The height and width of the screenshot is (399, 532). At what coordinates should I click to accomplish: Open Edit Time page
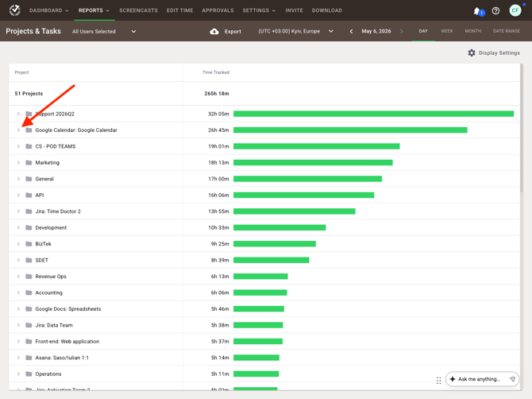coord(179,10)
